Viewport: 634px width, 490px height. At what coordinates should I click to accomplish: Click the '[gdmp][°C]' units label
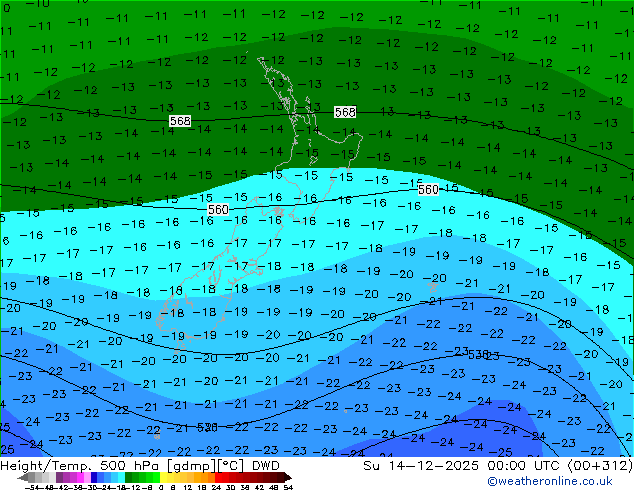[x=206, y=466]
